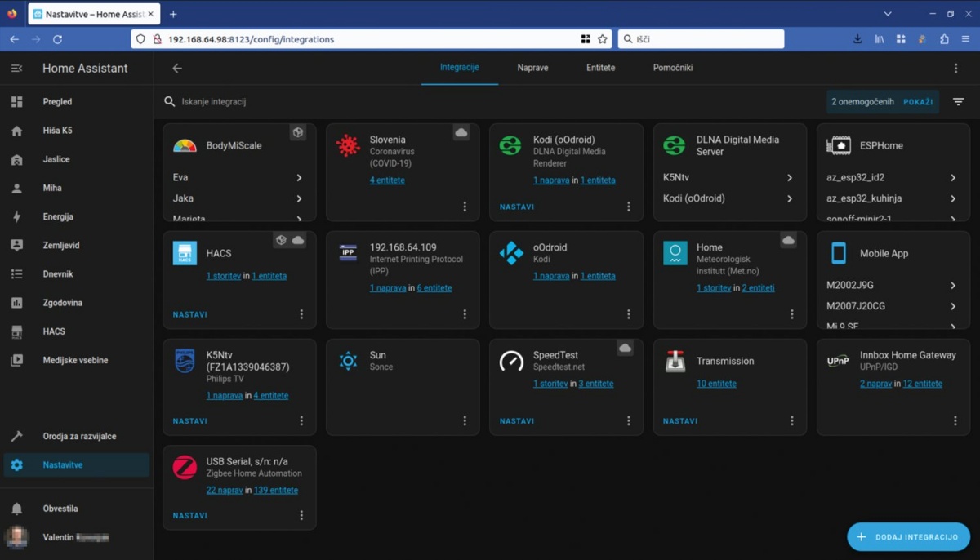
Task: Switch to Entitete tab
Action: click(600, 68)
